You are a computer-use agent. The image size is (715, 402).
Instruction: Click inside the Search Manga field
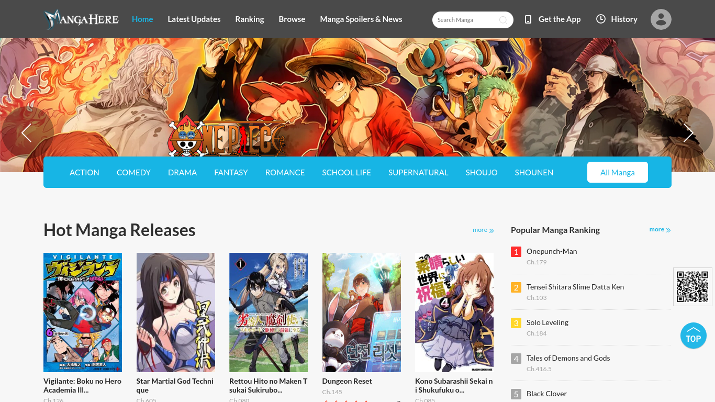tap(465, 19)
